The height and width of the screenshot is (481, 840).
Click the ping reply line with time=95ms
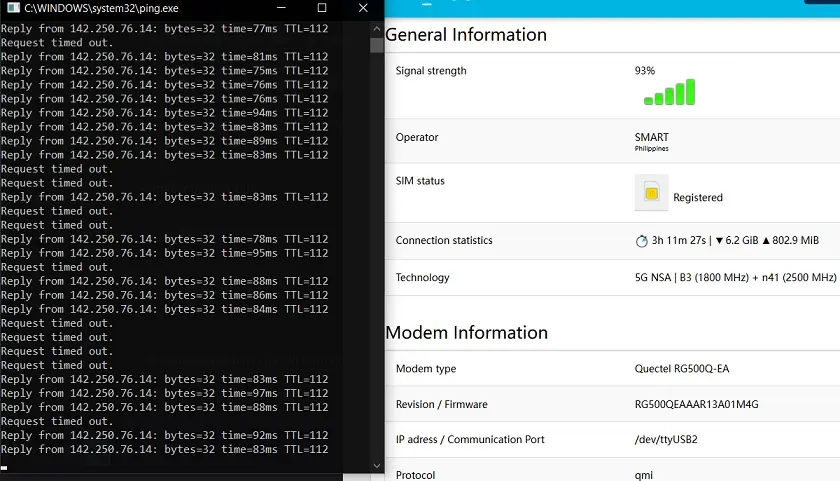point(164,253)
